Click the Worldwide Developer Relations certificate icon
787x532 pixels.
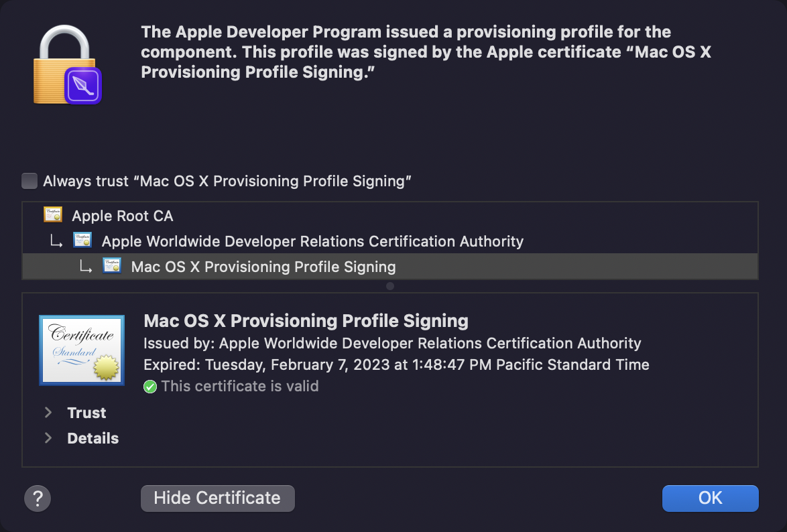tap(82, 241)
